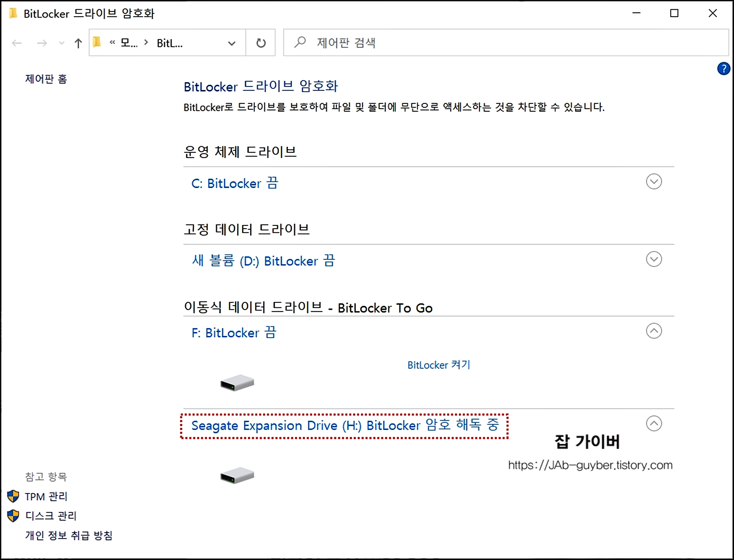The image size is (734, 560).
Task: Click C: BitLocker 끔 drive entry
Action: coord(235,183)
